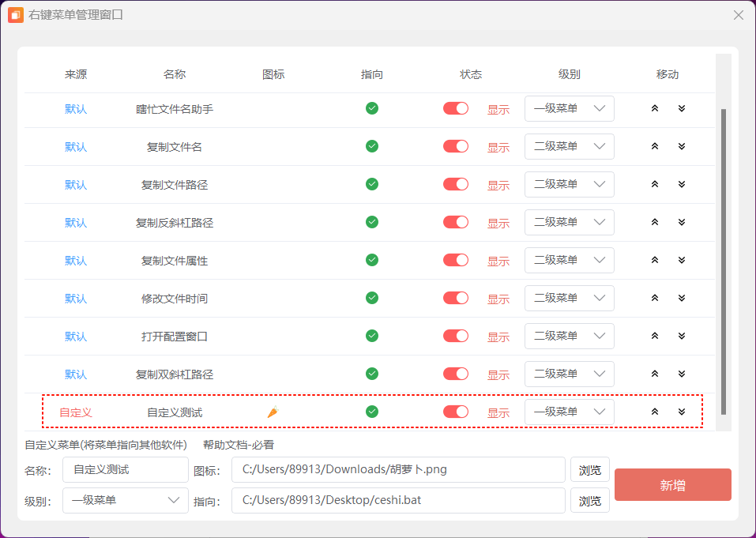The height and width of the screenshot is (538, 756).
Task: Click the 图标 path input field
Action: (x=398, y=469)
